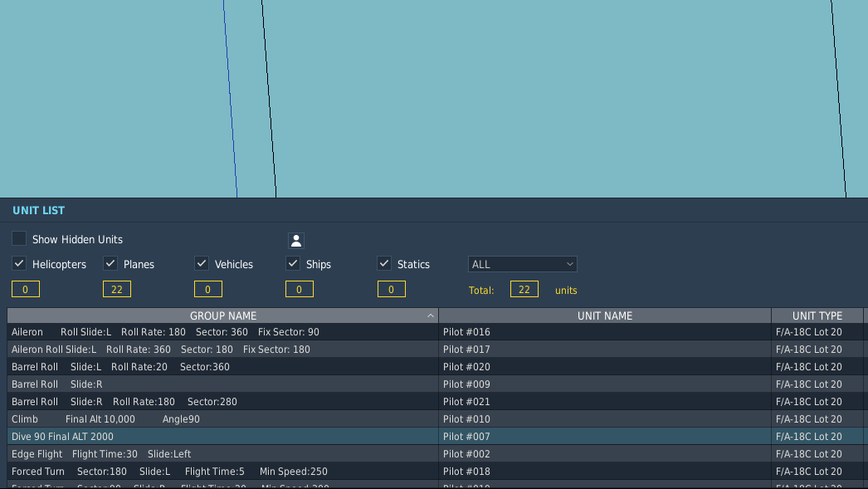Sort by the GROUP NAME column header
This screenshot has height=489, width=868.
[222, 315]
